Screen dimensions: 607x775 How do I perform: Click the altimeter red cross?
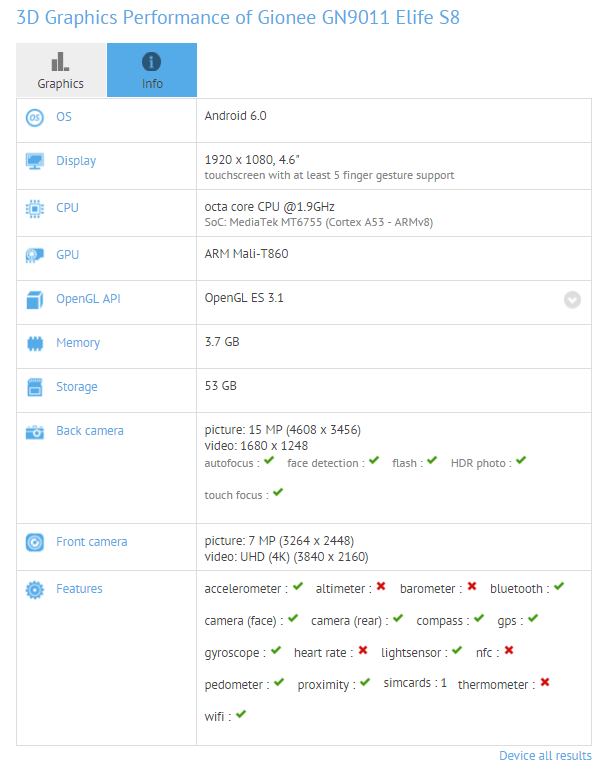click(x=381, y=586)
